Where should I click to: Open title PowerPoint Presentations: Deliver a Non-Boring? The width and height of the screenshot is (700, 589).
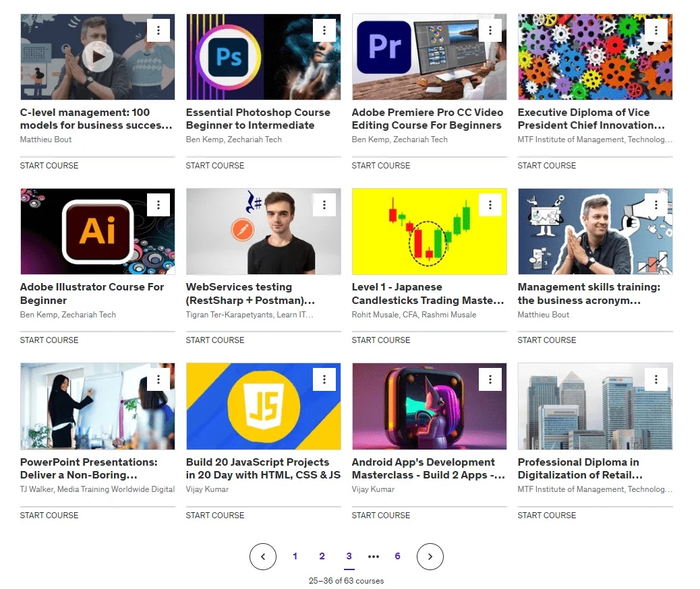[89, 468]
